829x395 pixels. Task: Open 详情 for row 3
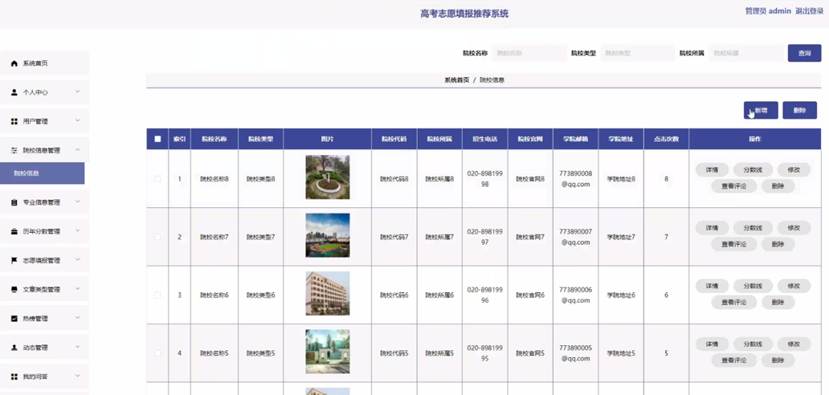(x=712, y=286)
